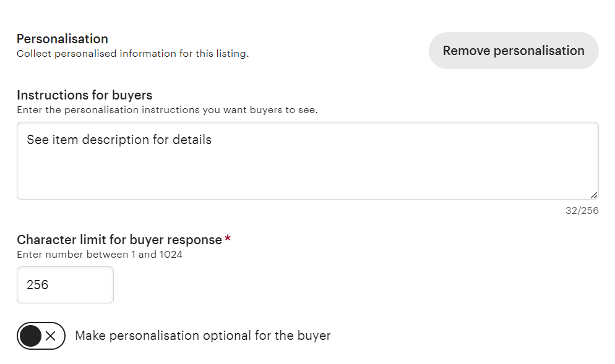
Task: Click Collect personalised information description text
Action: click(x=132, y=54)
